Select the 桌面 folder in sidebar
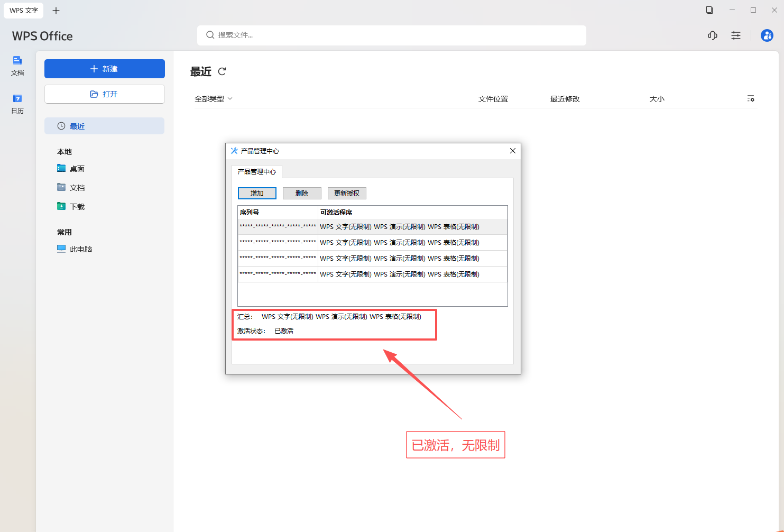This screenshot has width=784, height=532. click(77, 169)
